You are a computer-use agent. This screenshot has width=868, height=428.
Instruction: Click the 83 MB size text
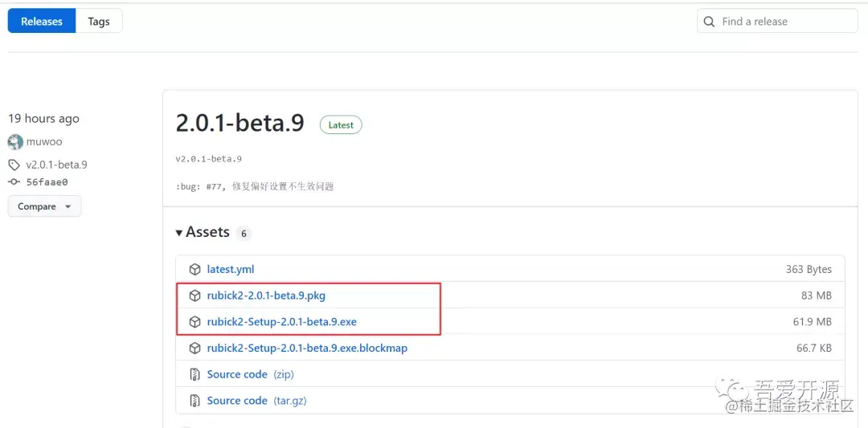point(817,296)
